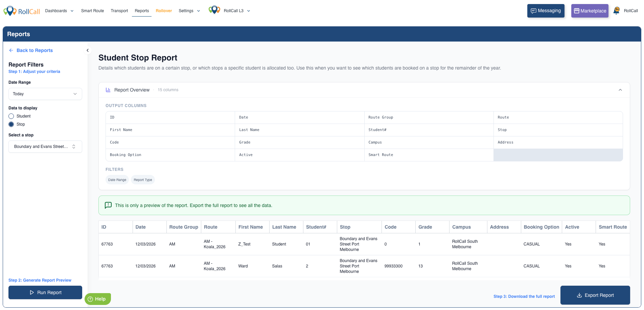Click the Report Overview chart icon
Viewport: 644px width, 310px height.
pos(108,90)
